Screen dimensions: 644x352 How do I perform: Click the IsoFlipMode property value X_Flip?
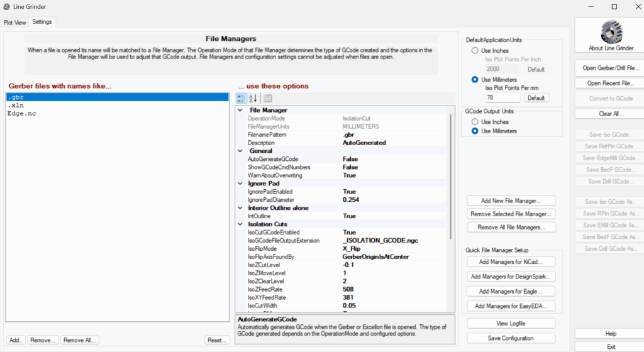coord(352,249)
